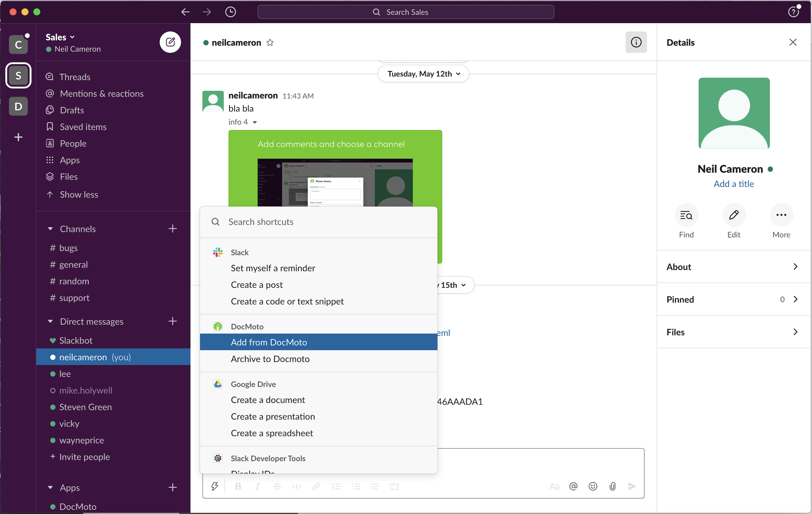This screenshot has width=812, height=514.
Task: Click the conversation details info icon
Action: (636, 42)
